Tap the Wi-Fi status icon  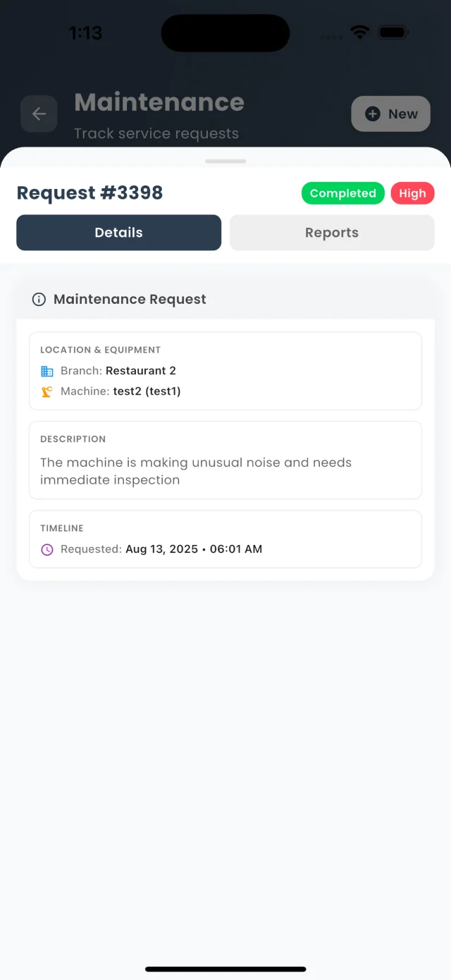pyautogui.click(x=360, y=32)
